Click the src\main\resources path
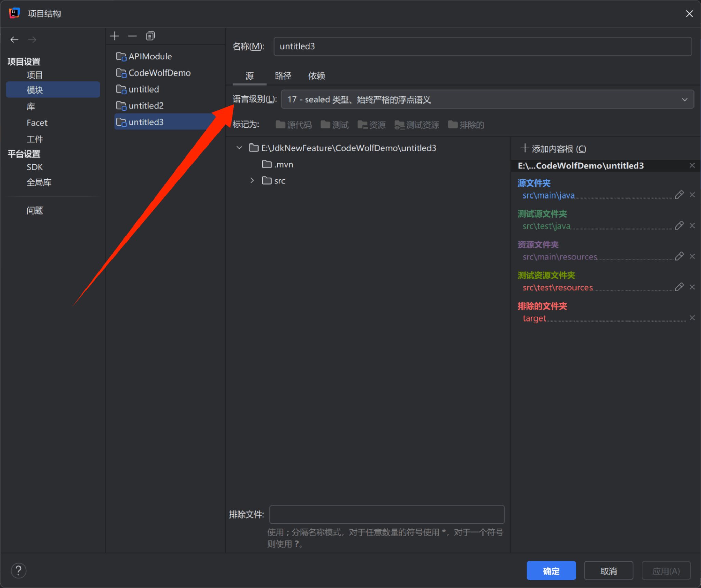Screen dimensions: 701x588 coord(560,257)
